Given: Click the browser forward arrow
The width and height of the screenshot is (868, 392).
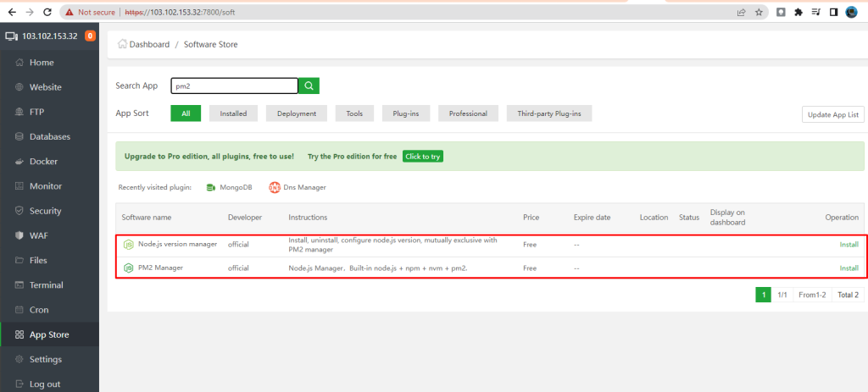Looking at the screenshot, I should coord(30,12).
